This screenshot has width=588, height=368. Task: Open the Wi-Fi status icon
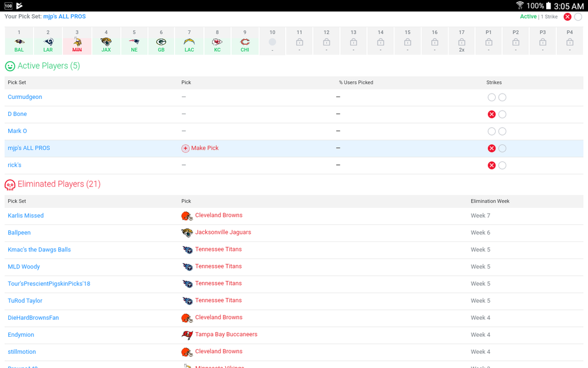click(520, 5)
